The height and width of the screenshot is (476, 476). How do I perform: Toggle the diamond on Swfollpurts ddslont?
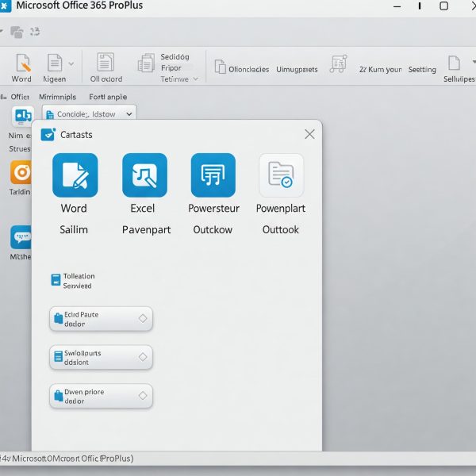click(143, 357)
